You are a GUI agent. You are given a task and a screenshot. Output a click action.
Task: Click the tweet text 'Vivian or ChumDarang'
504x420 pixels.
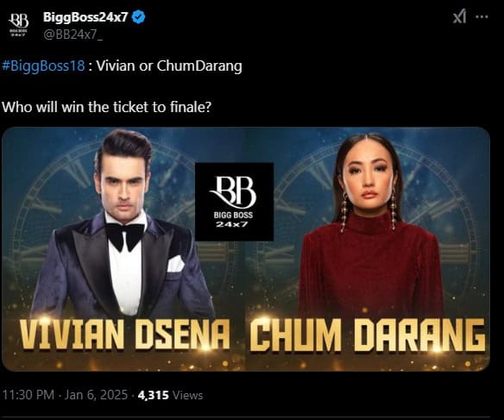point(169,66)
